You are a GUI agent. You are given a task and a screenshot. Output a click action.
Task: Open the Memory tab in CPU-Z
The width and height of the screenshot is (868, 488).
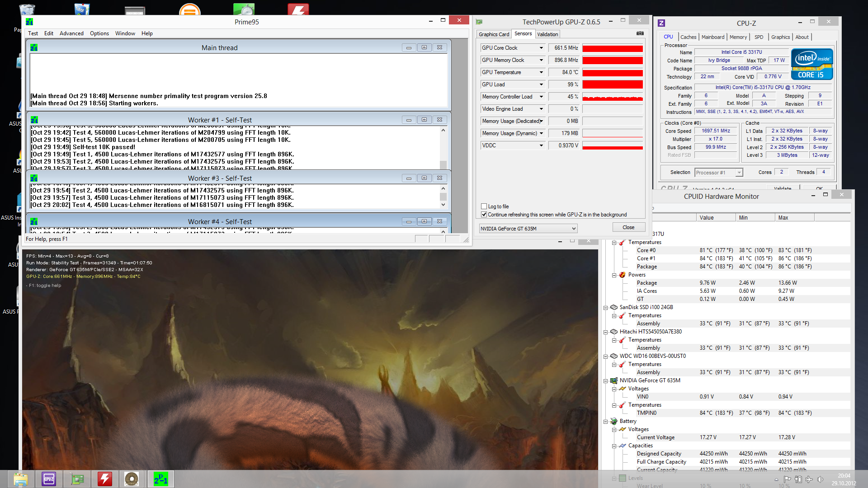pos(738,37)
